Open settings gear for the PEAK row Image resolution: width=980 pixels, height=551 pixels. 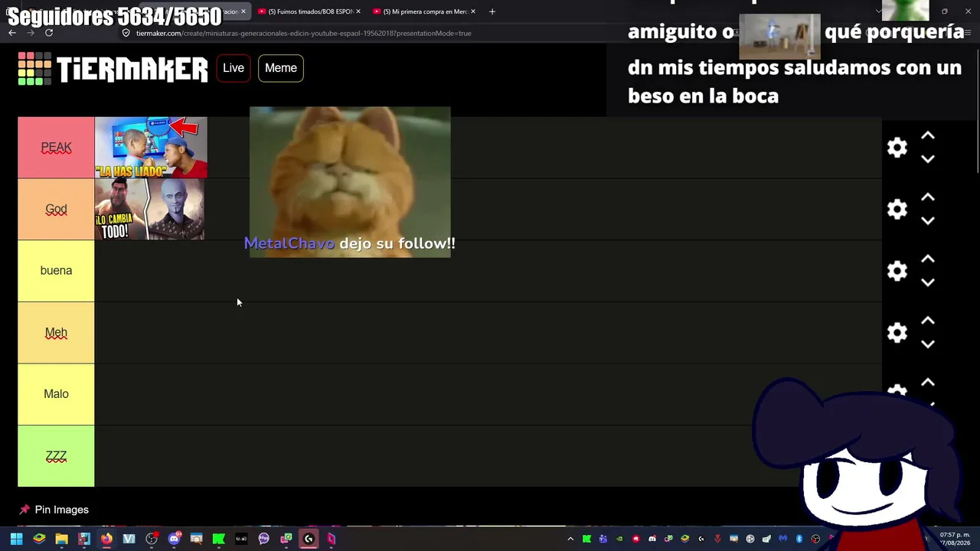(897, 148)
